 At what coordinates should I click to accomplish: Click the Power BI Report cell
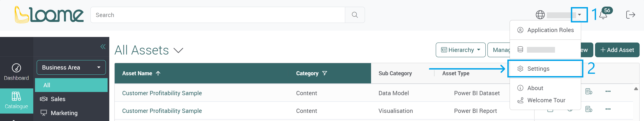(475, 111)
